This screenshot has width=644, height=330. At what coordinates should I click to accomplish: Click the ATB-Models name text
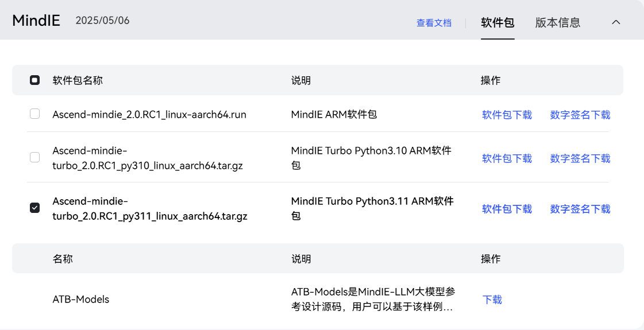81,299
